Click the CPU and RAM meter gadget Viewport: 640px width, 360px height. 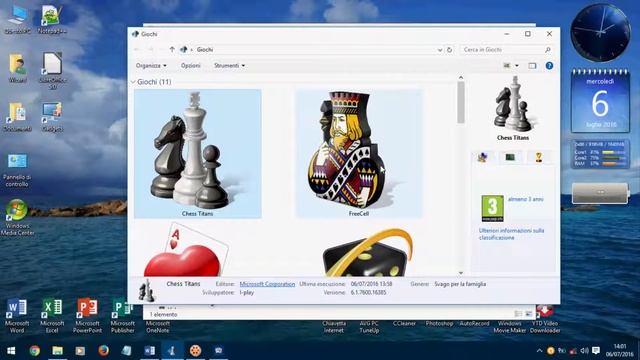[x=600, y=154]
